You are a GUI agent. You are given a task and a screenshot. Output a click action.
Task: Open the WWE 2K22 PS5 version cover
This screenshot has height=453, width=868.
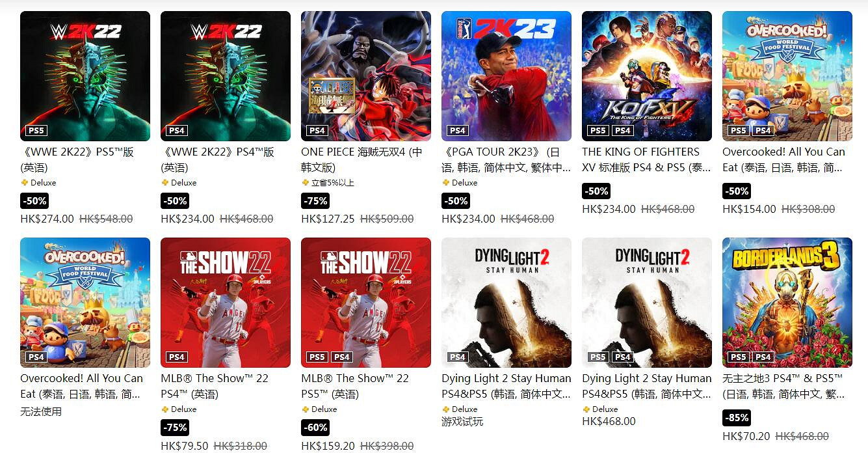click(85, 76)
